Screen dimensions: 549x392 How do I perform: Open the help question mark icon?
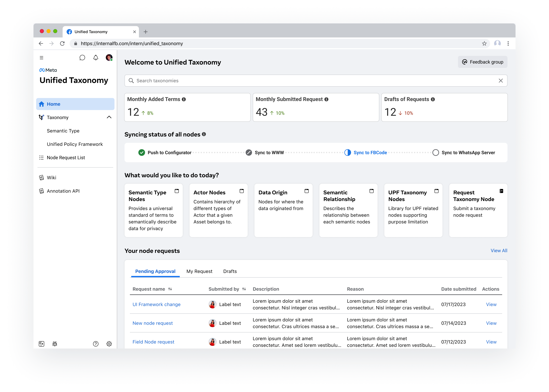[x=96, y=344]
